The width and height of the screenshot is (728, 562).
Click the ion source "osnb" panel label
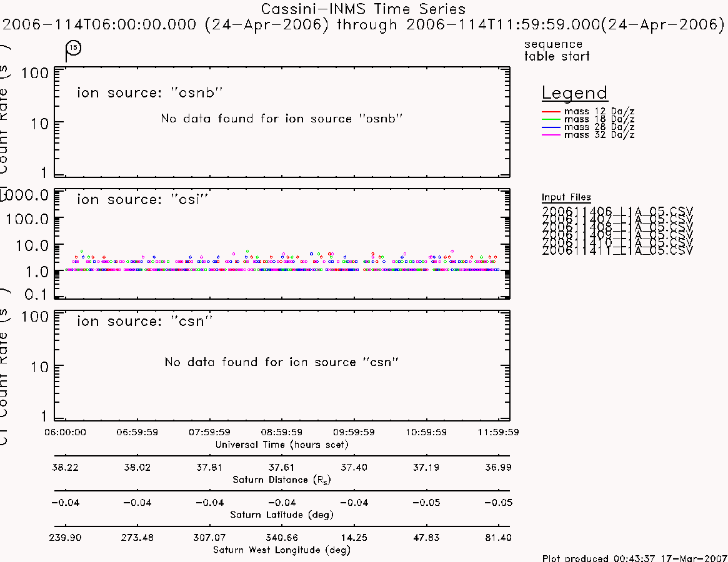[149, 92]
